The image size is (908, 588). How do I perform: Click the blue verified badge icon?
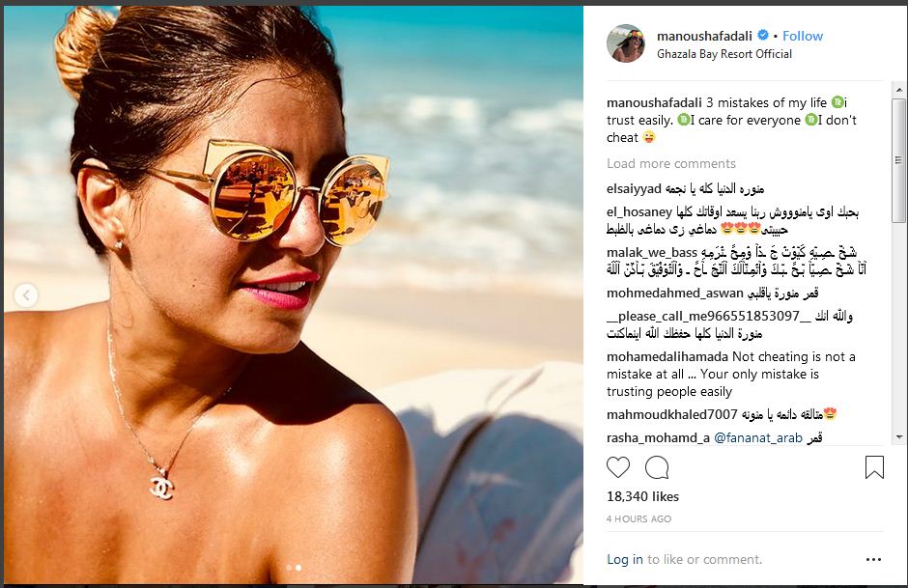[x=763, y=36]
